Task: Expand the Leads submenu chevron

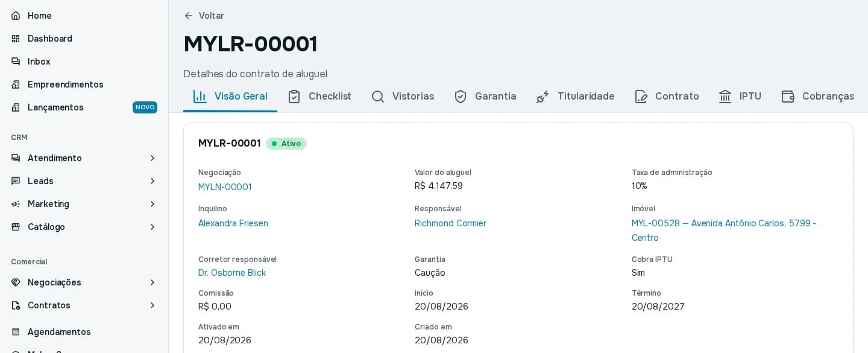Action: [153, 181]
